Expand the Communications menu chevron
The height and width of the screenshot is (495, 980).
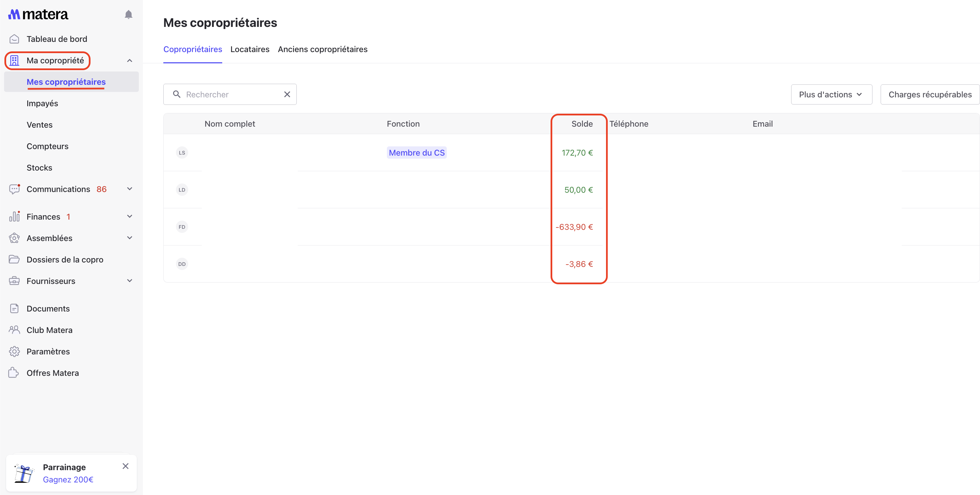(x=130, y=189)
